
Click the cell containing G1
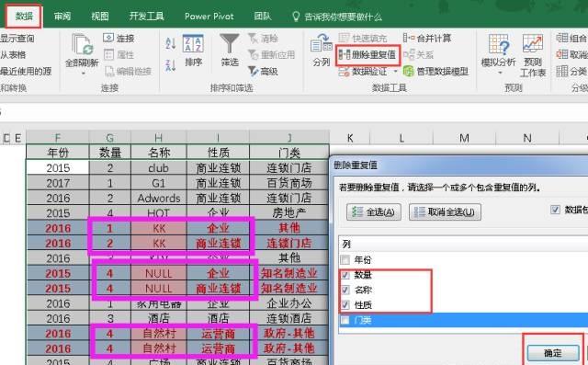coord(159,183)
